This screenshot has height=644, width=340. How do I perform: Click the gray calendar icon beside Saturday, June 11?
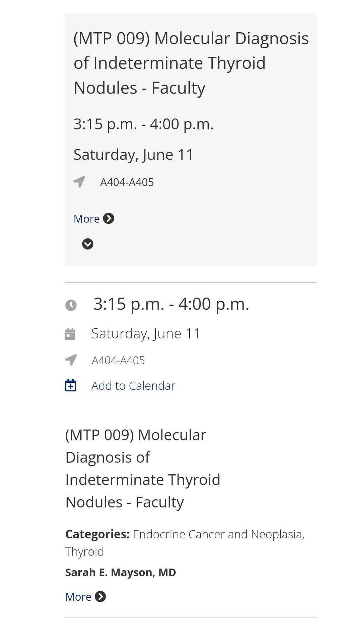click(x=70, y=334)
